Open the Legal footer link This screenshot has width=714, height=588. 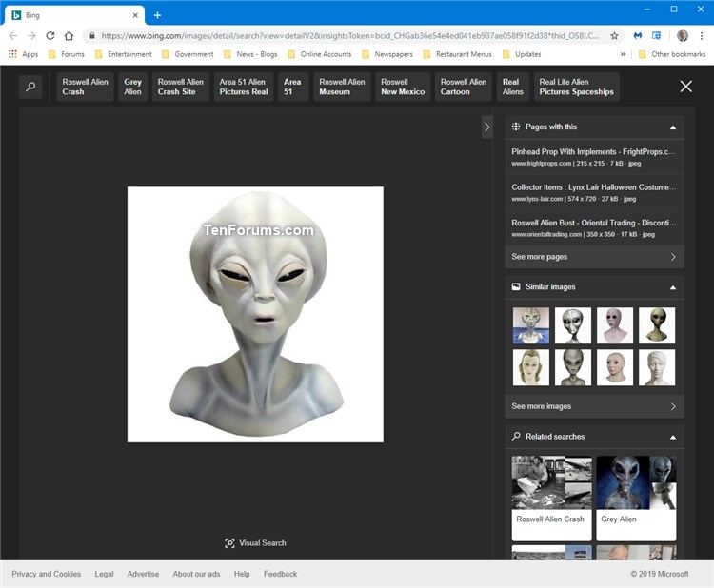105,574
